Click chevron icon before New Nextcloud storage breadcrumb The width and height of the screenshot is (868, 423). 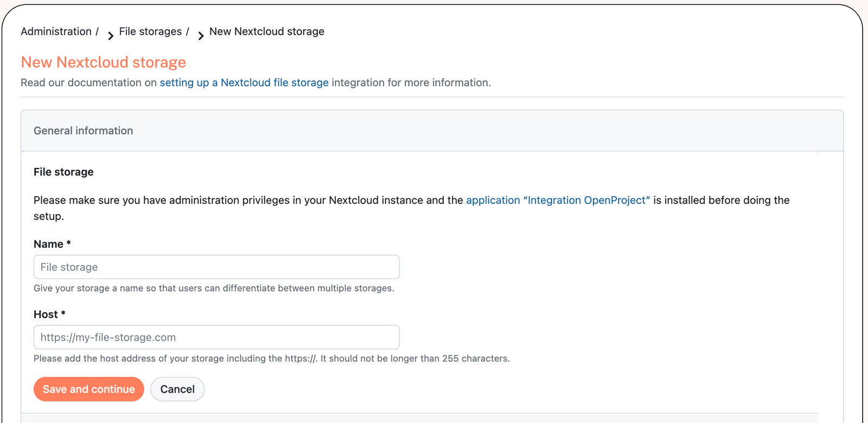201,36
